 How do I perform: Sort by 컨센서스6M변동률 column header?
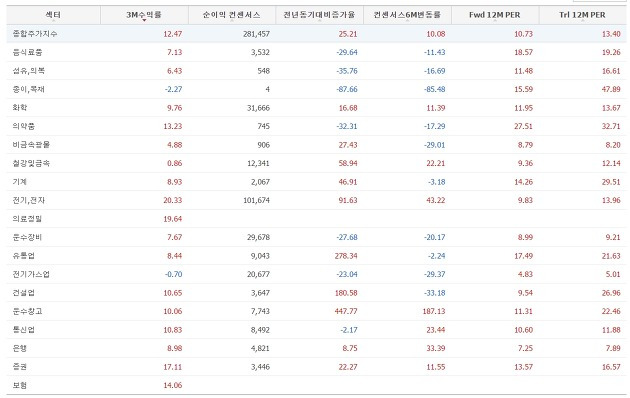pyautogui.click(x=407, y=15)
